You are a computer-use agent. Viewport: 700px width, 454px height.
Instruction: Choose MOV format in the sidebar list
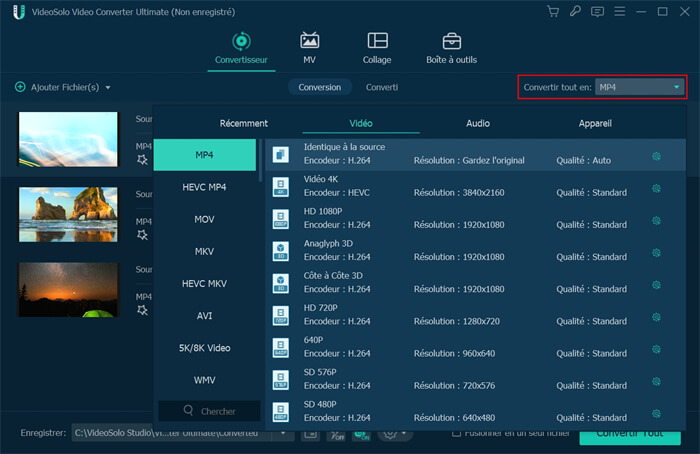coord(204,219)
